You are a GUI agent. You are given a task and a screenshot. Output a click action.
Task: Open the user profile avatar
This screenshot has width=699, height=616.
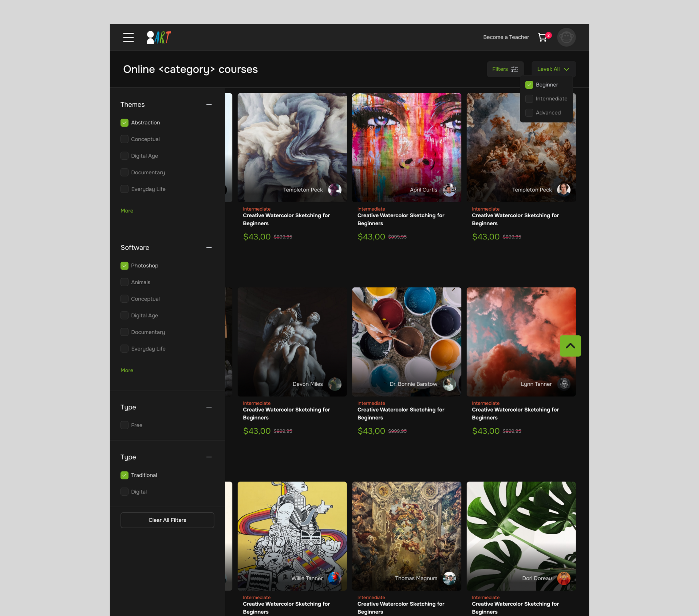tap(566, 37)
